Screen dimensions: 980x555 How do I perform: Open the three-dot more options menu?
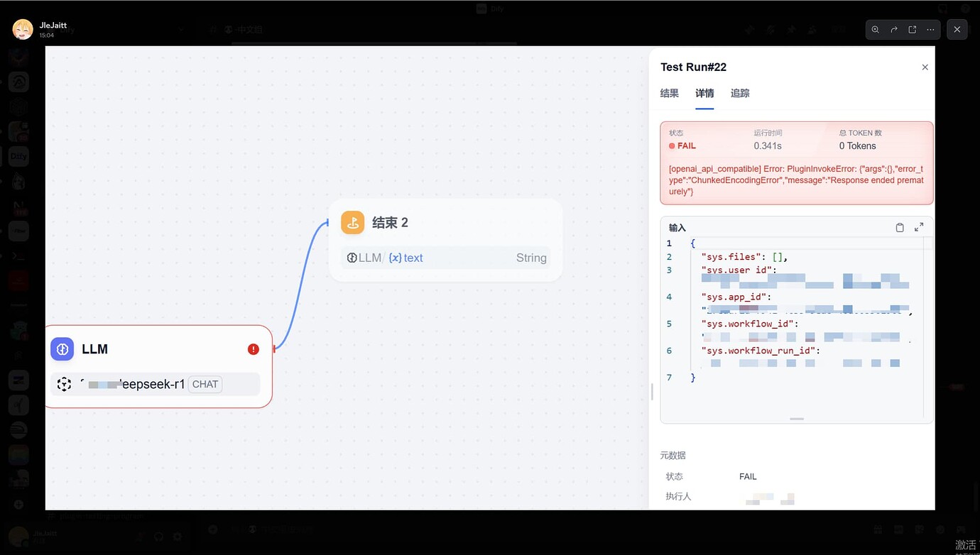pyautogui.click(x=931, y=30)
